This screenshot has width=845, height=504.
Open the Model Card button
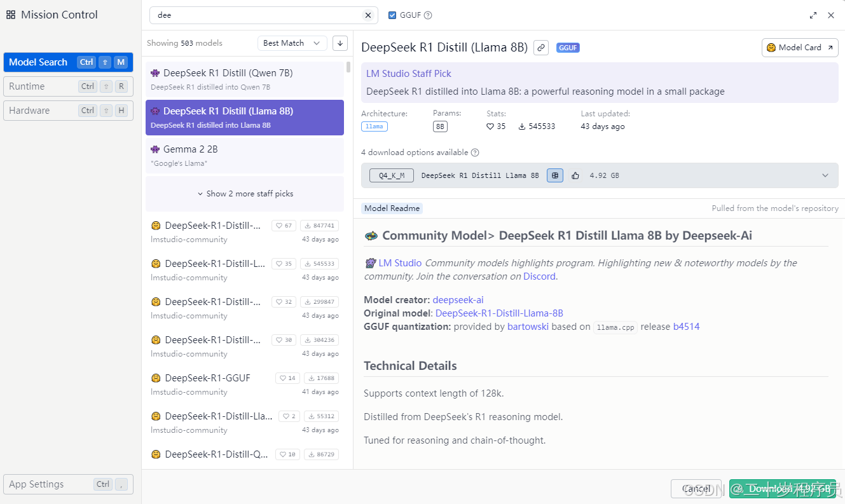click(x=800, y=48)
